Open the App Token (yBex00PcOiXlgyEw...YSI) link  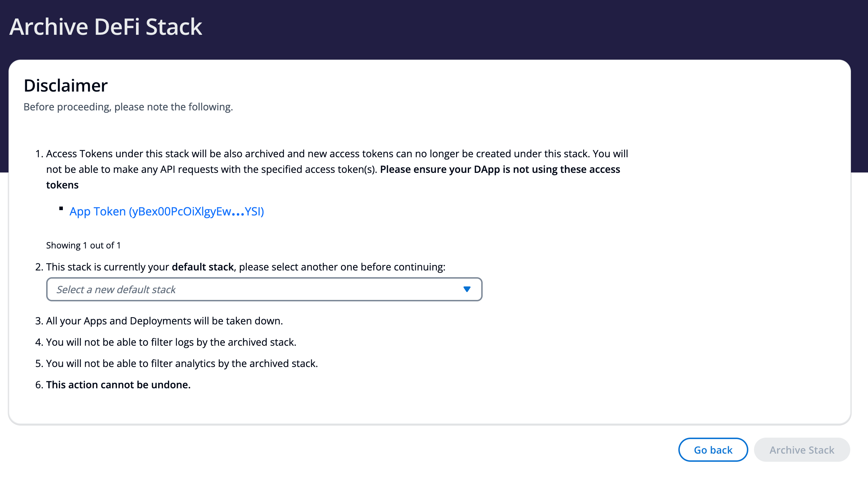pos(167,212)
